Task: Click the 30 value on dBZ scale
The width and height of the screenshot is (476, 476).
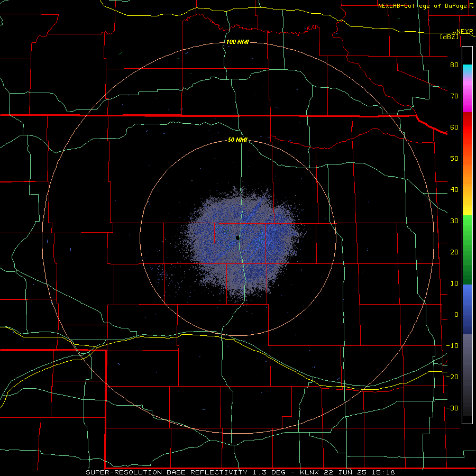Action: coord(454,221)
